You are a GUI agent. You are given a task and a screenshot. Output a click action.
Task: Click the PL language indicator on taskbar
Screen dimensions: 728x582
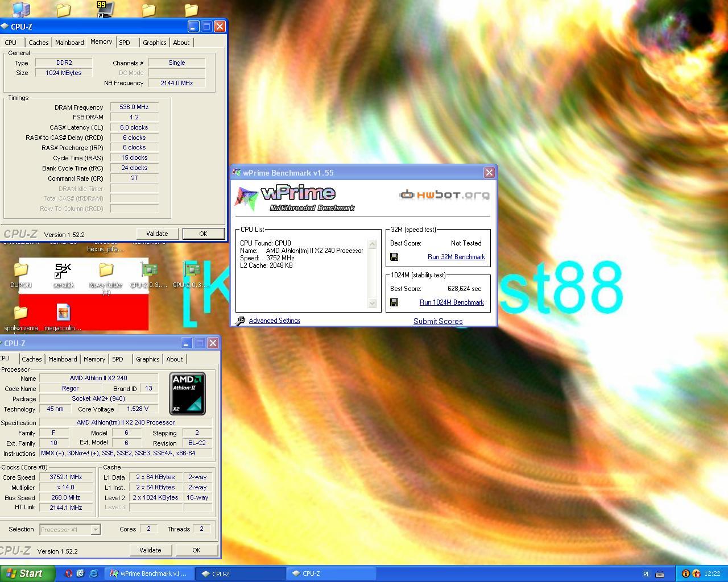point(646,574)
